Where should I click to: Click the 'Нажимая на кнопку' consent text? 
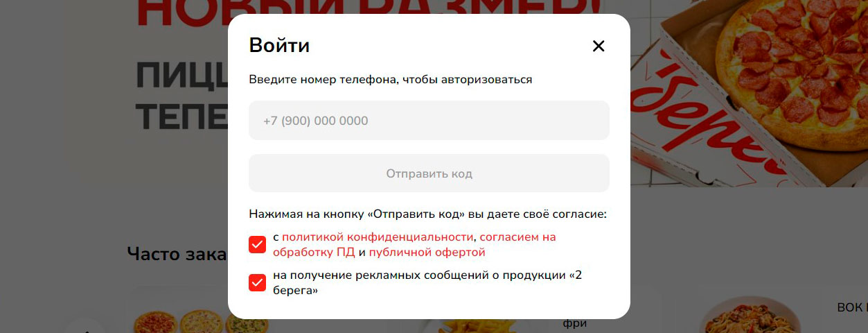(x=427, y=215)
